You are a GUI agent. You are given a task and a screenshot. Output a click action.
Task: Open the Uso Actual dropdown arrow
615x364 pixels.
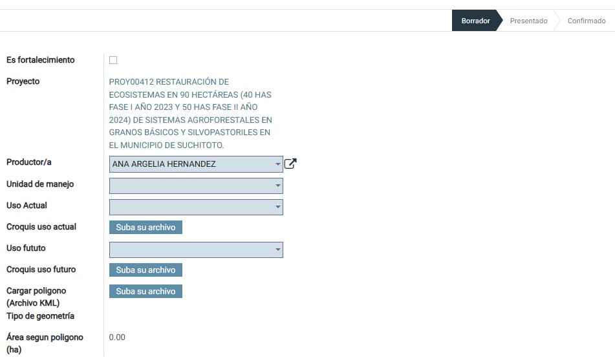point(278,208)
